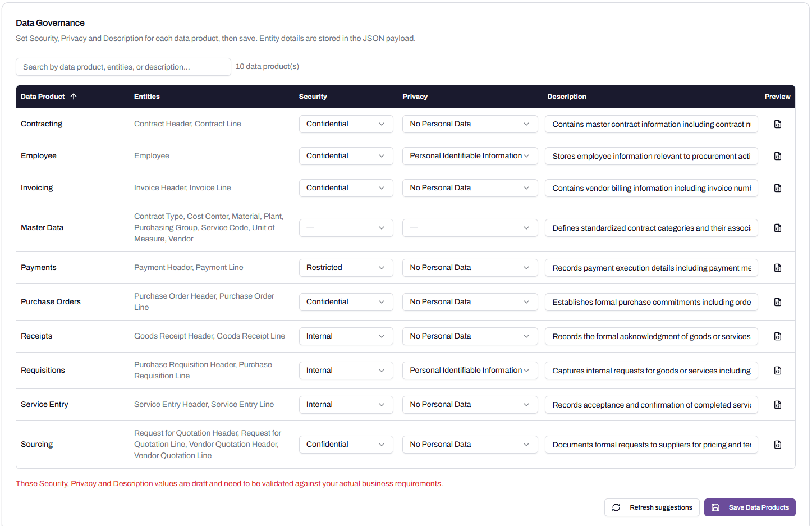This screenshot has width=812, height=526.
Task: Open preview for Master Data row
Action: point(777,228)
